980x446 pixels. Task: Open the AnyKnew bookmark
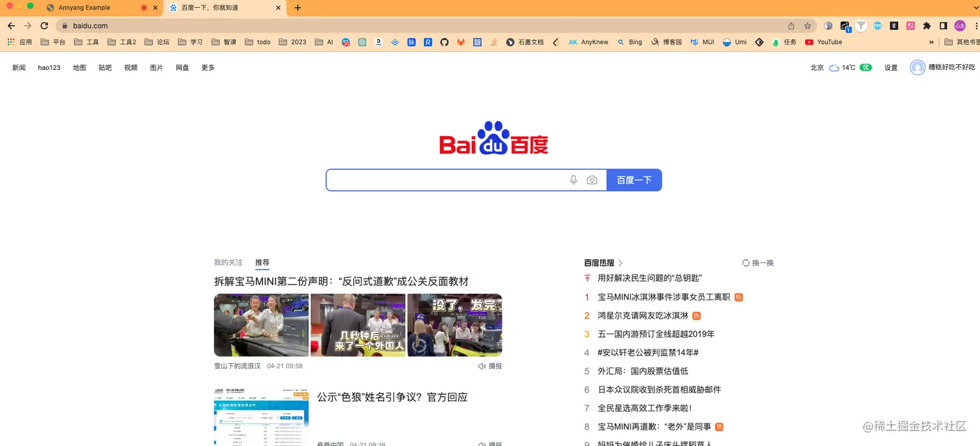coord(589,42)
